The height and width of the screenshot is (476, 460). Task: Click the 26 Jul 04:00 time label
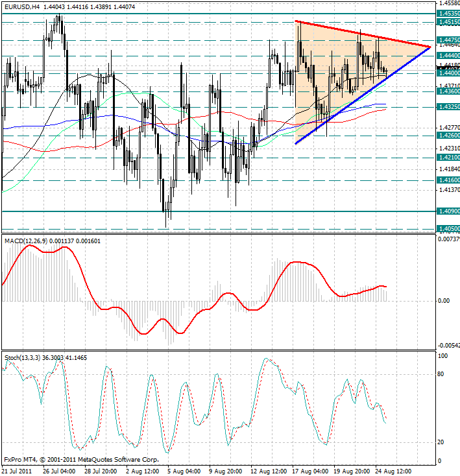tap(59, 471)
